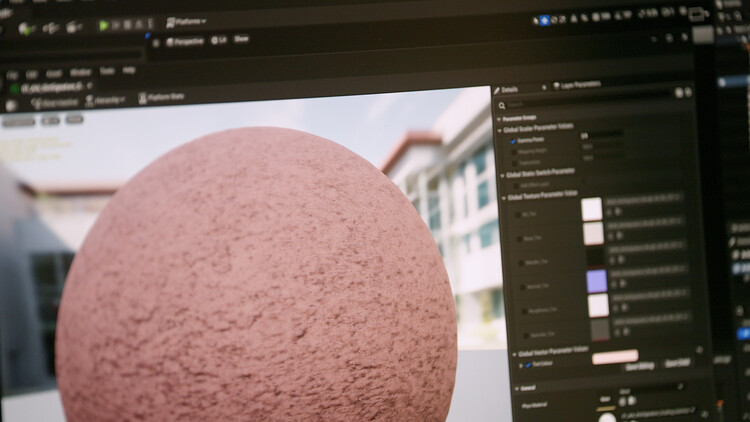This screenshot has height=422, width=750.
Task: Use selected asset for the black texture row
Action: pos(613,260)
